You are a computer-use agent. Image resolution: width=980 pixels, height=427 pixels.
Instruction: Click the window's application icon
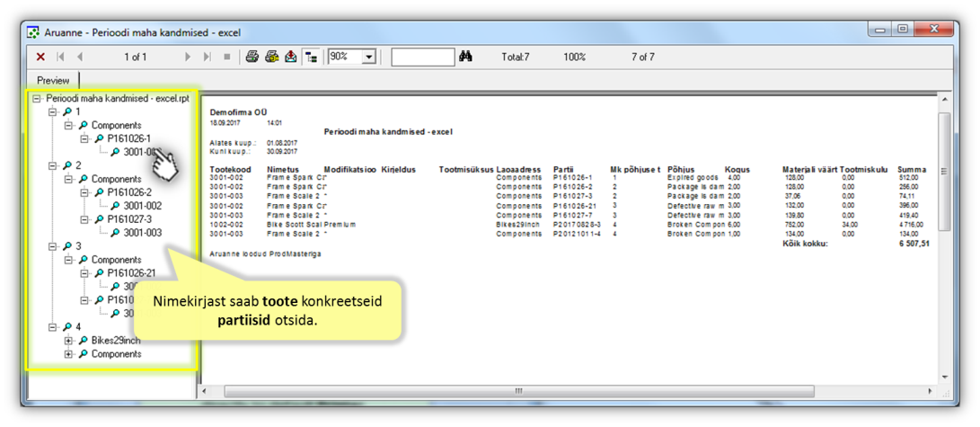[x=35, y=32]
